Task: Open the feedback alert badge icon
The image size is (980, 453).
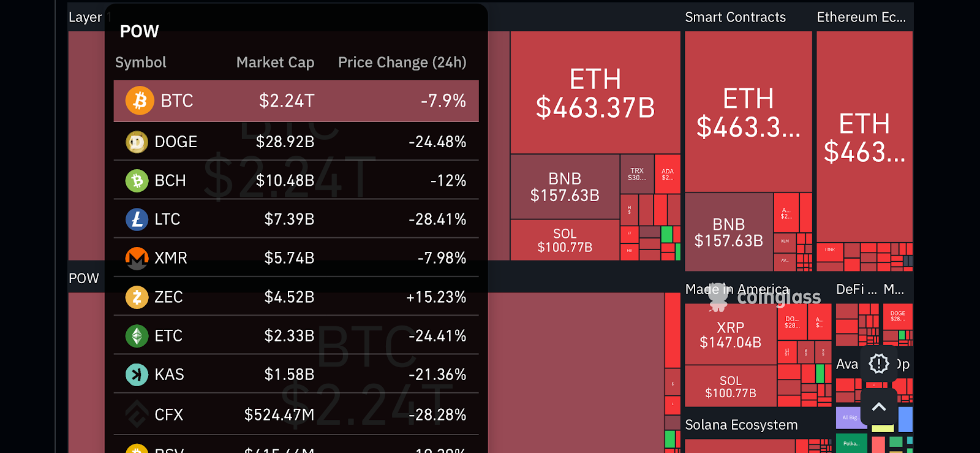Action: (879, 364)
